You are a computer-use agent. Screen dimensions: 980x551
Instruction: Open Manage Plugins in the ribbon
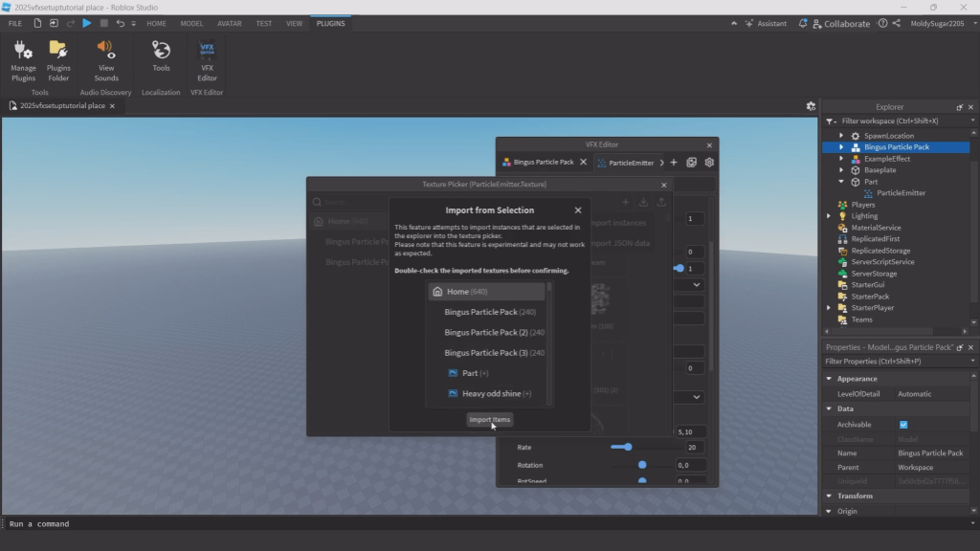pos(23,61)
